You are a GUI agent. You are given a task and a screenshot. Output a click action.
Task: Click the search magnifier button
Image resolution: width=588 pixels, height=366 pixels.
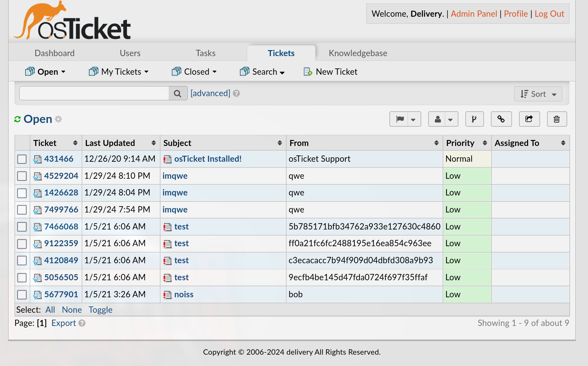[x=178, y=93]
